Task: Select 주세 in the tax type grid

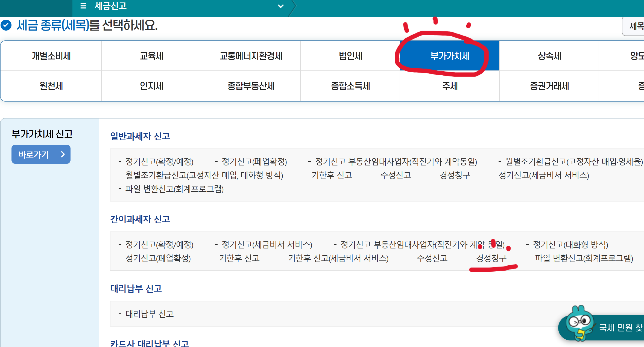Action: point(449,86)
